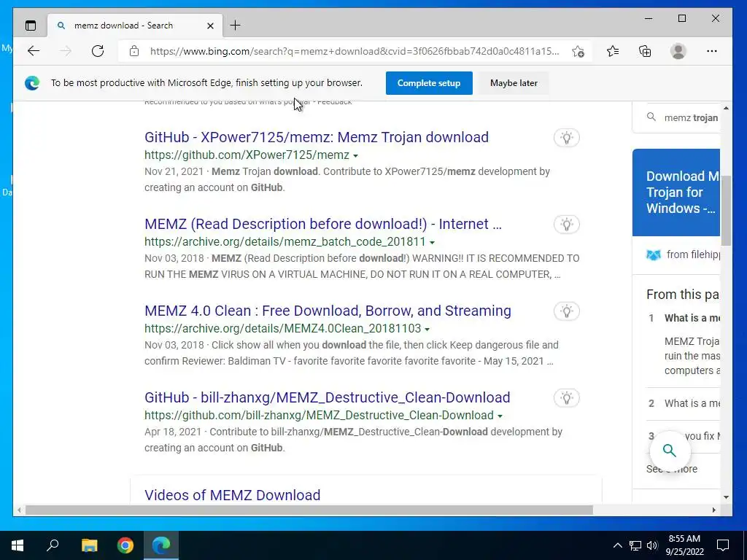Expand dropdown next to memz_batch_code_201811 URL
This screenshot has height=560, width=747.
click(x=432, y=242)
